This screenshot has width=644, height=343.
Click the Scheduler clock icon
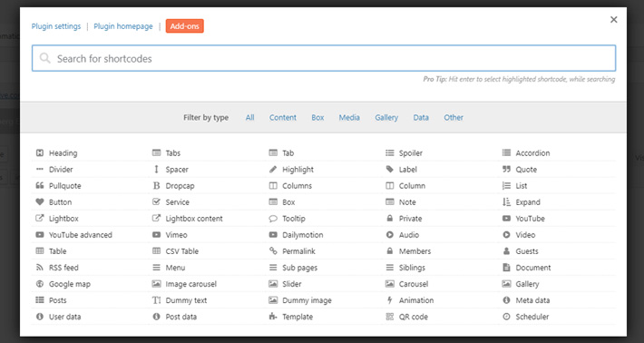click(506, 317)
